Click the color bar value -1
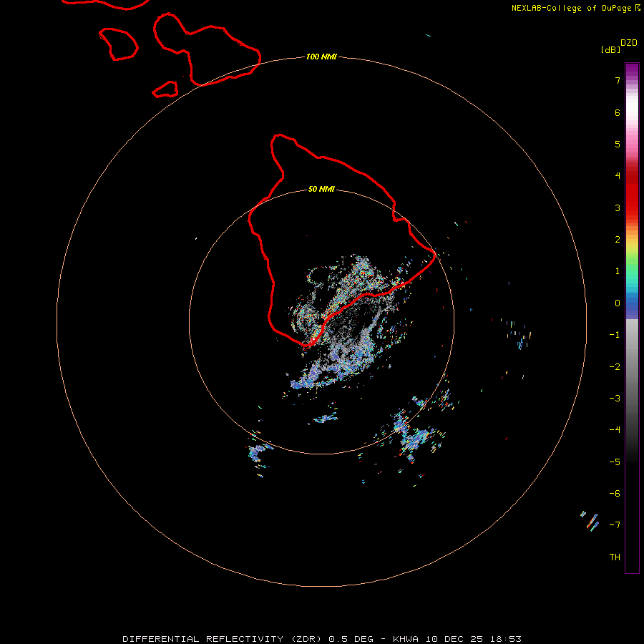Screen dimensions: 644x644 [615, 335]
